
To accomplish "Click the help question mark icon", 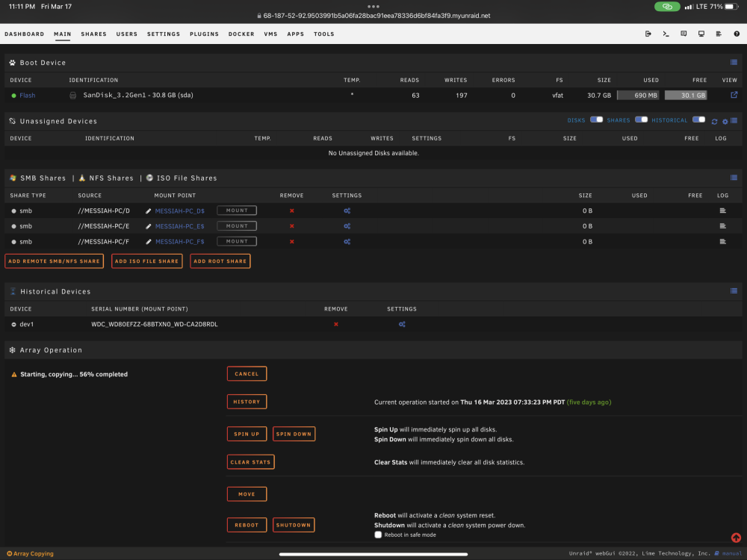I will tap(737, 34).
